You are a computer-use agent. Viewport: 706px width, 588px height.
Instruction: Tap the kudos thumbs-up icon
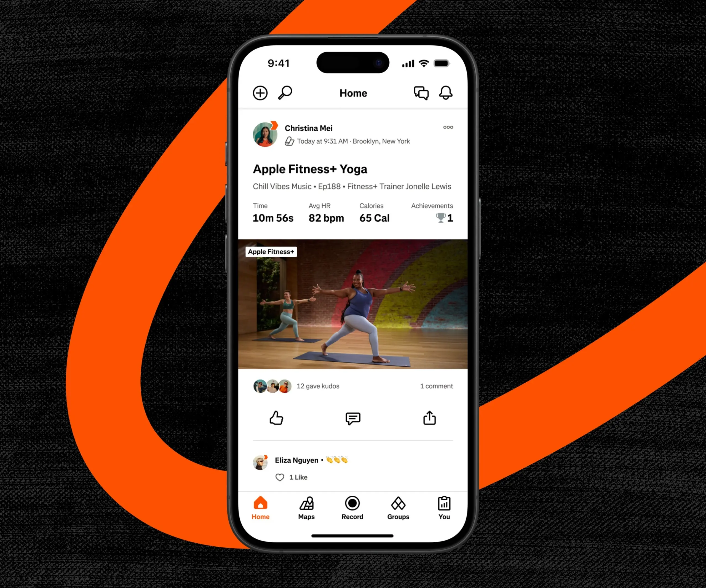click(x=275, y=418)
